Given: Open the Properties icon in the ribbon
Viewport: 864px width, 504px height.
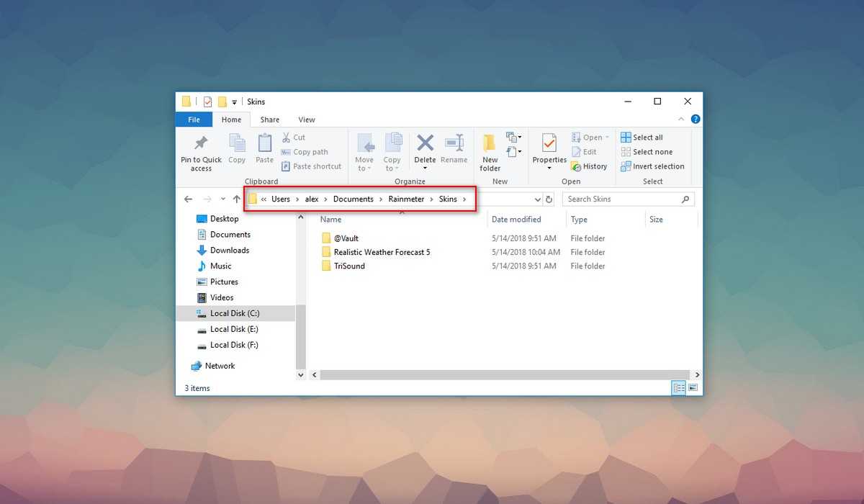Looking at the screenshot, I should pos(549,143).
